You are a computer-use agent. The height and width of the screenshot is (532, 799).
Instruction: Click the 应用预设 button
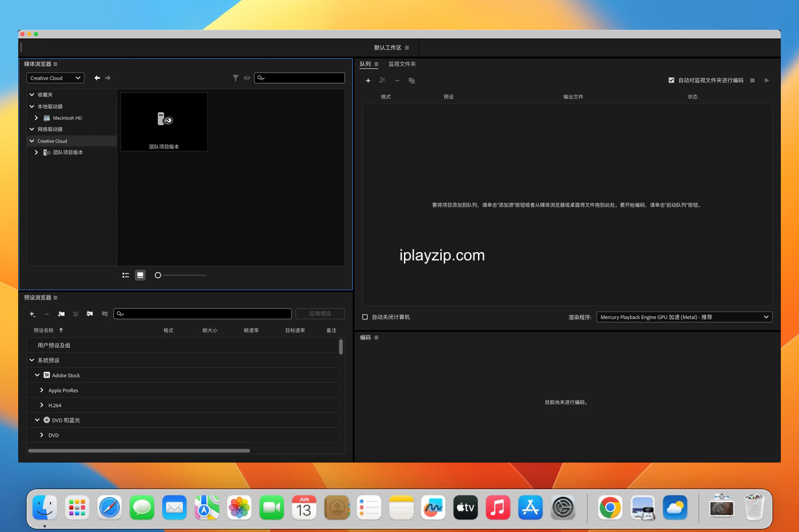pyautogui.click(x=320, y=314)
